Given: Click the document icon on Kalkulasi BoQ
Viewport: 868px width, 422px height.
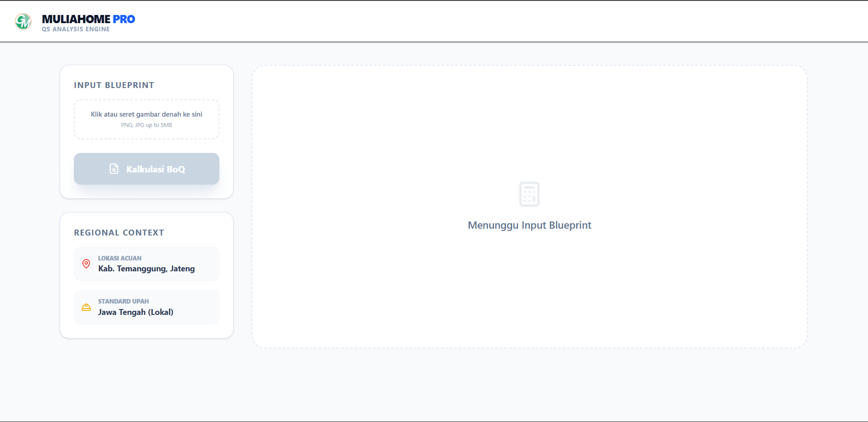Looking at the screenshot, I should [x=114, y=169].
